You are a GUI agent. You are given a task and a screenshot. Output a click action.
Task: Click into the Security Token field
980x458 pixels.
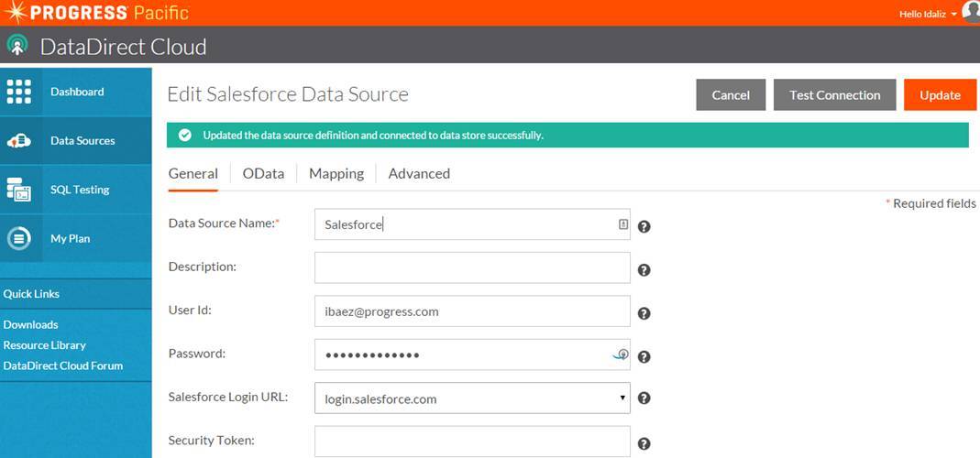click(x=472, y=441)
